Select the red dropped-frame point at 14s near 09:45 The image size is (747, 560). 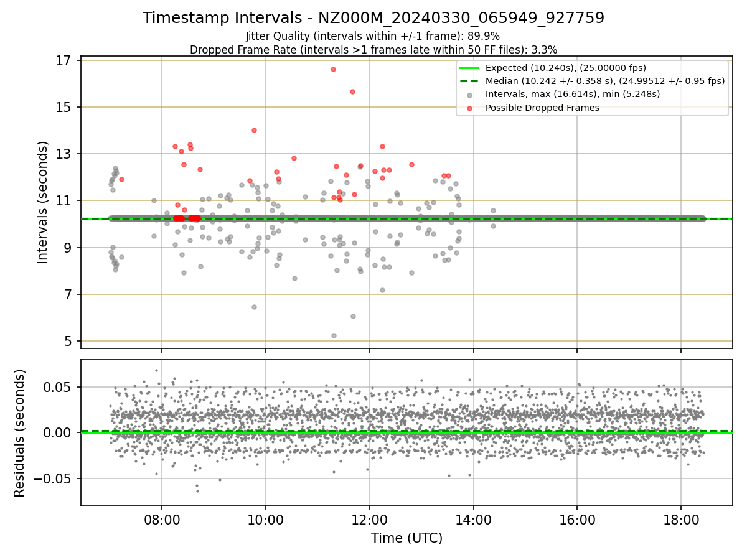[x=254, y=130]
